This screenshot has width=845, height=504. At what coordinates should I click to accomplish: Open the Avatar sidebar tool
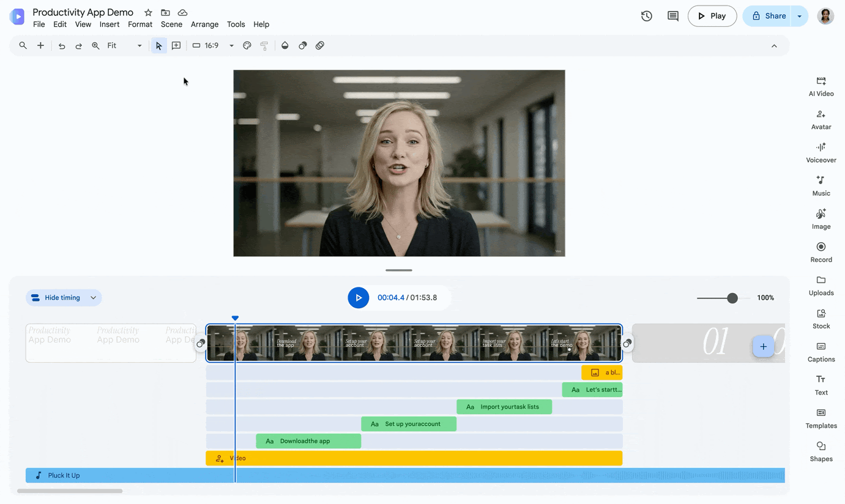coord(821,120)
